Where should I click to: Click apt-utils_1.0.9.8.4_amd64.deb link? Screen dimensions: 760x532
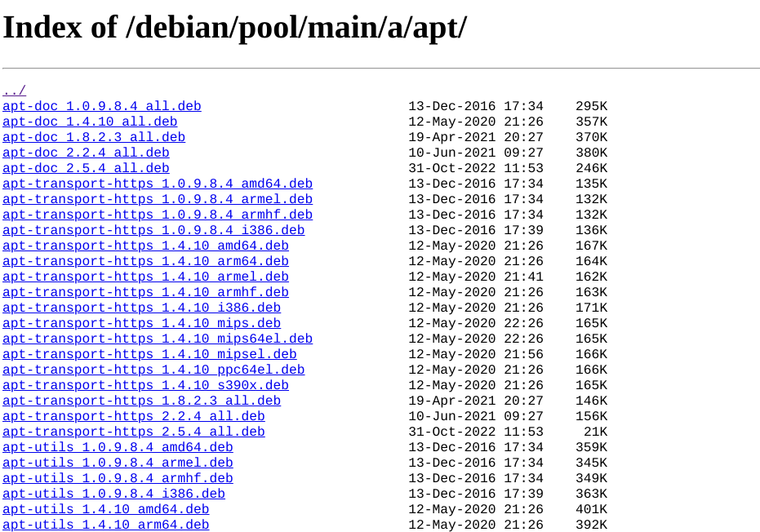(x=118, y=447)
